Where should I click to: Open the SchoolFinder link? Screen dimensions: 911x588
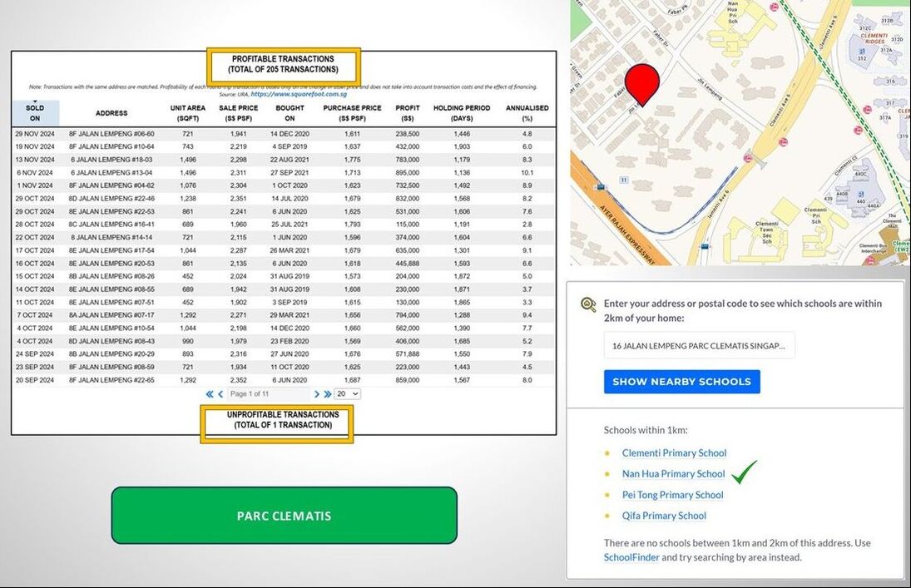(631, 557)
